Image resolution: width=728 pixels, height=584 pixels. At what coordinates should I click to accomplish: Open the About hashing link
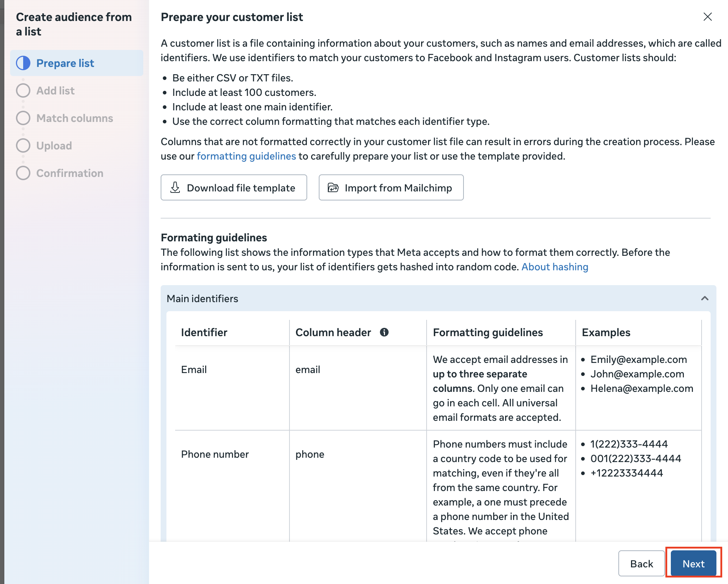click(x=555, y=267)
